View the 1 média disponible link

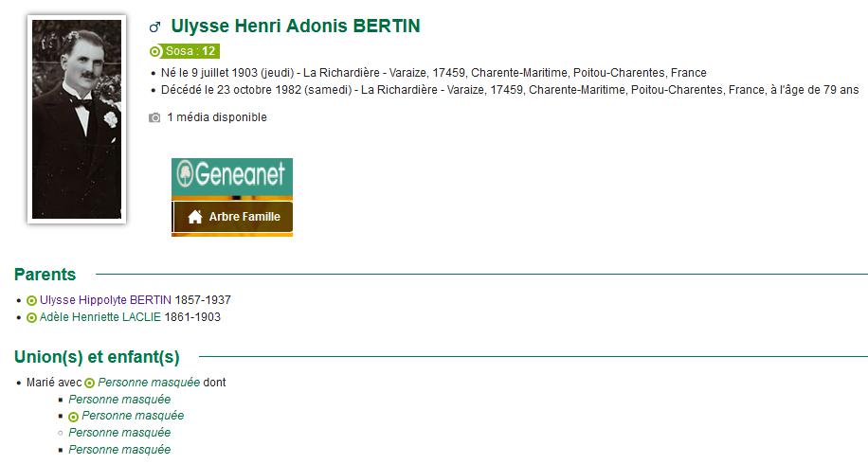point(217,117)
